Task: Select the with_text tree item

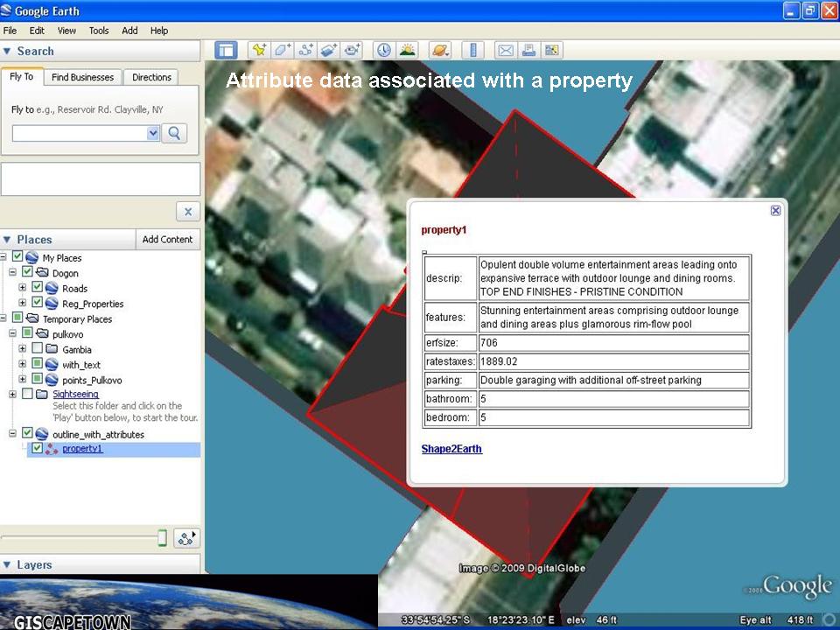Action: [x=80, y=365]
